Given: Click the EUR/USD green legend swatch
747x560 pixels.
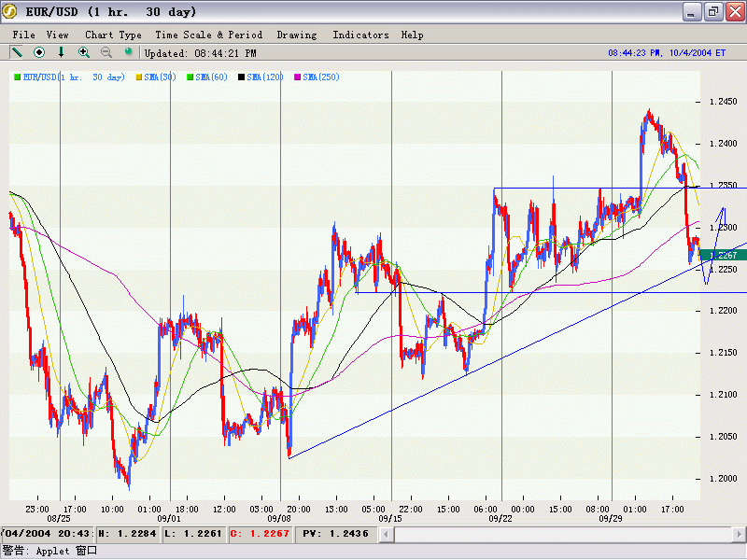Looking at the screenshot, I should (x=17, y=77).
